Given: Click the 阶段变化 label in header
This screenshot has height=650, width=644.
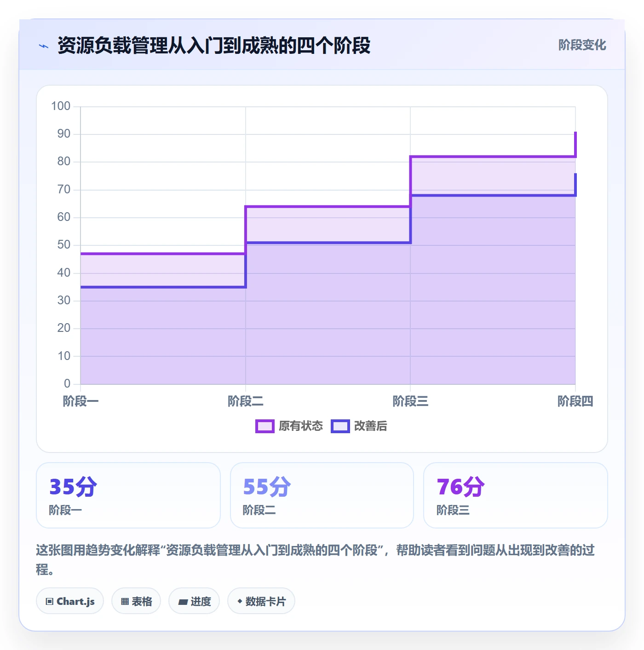Looking at the screenshot, I should [582, 45].
